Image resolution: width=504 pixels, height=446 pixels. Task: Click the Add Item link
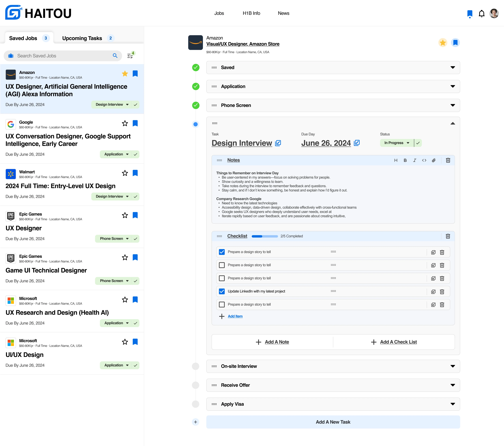tap(235, 316)
